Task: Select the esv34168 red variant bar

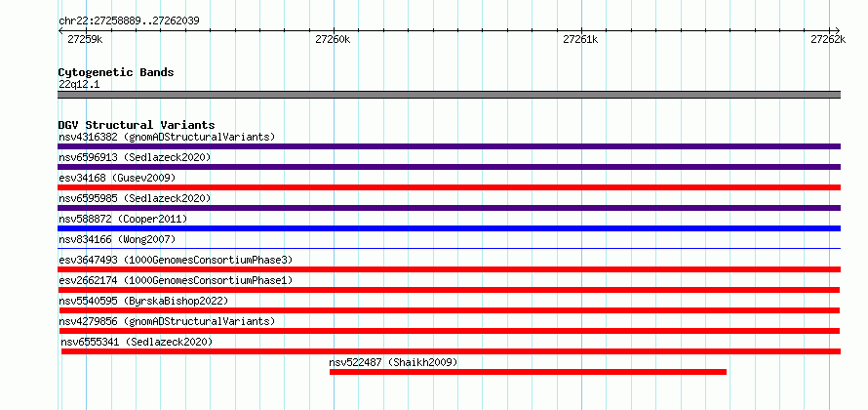Action: pyautogui.click(x=449, y=187)
